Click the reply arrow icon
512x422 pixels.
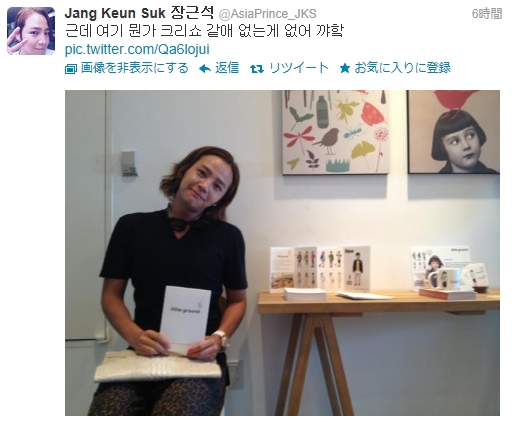[x=204, y=69]
